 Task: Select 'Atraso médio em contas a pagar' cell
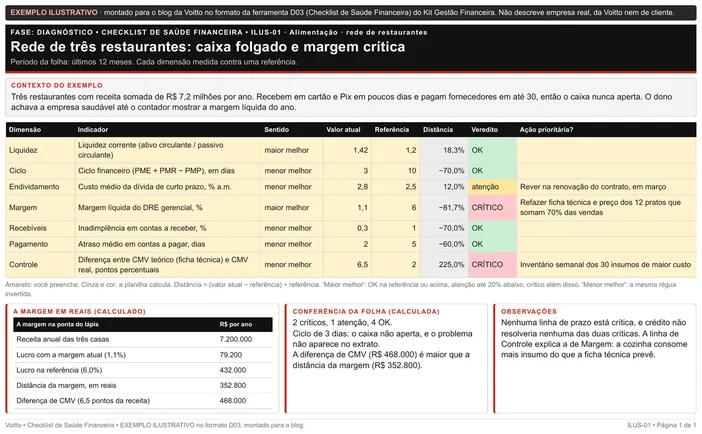[x=168, y=244]
